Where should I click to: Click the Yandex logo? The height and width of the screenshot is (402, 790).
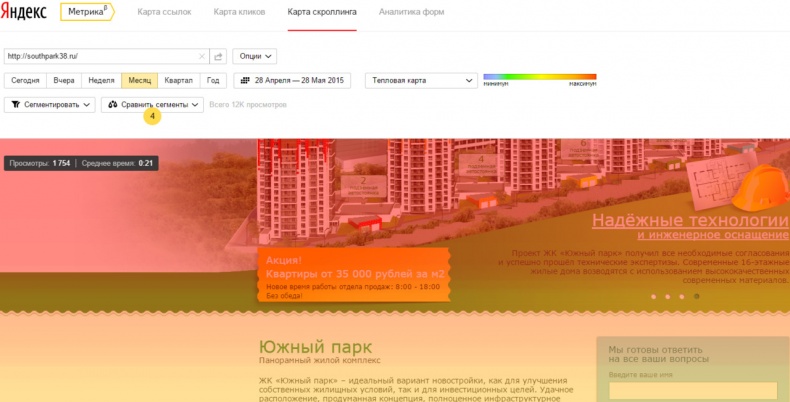tap(27, 12)
